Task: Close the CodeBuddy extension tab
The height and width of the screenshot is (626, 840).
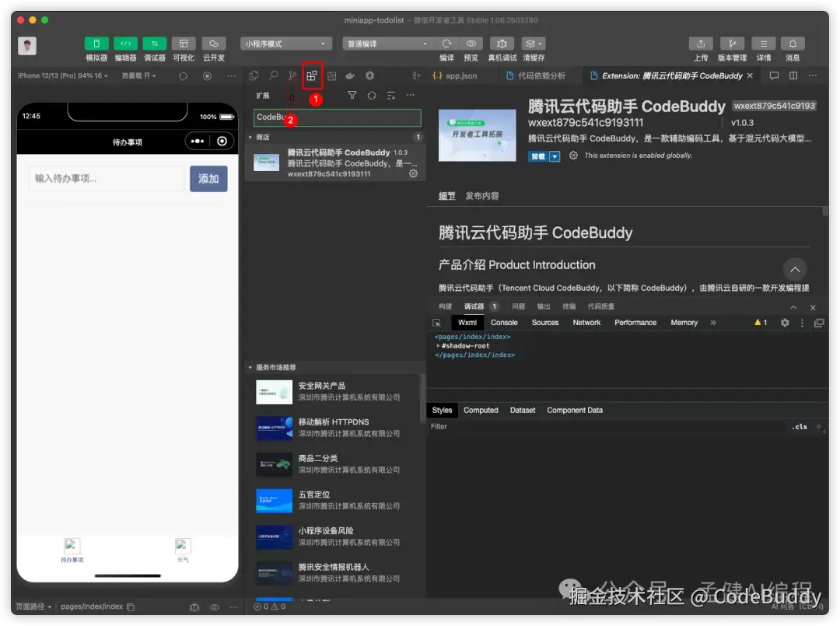Action: [x=750, y=75]
